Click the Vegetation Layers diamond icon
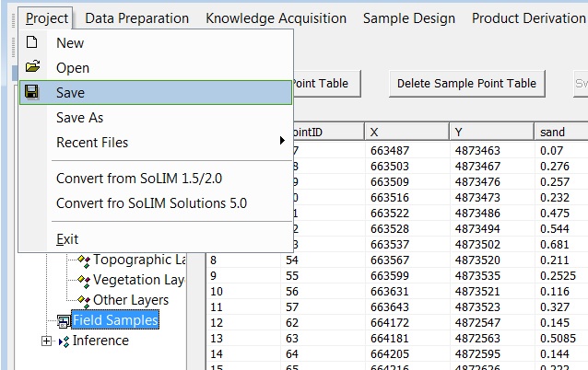The image size is (588, 370). coord(84,281)
